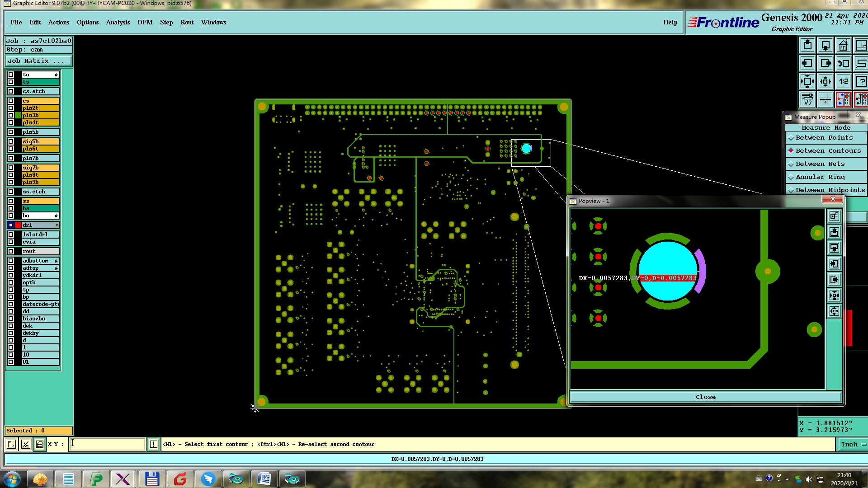Open the wrench and palette settings icon
The height and width of the screenshot is (488, 868).
click(807, 99)
